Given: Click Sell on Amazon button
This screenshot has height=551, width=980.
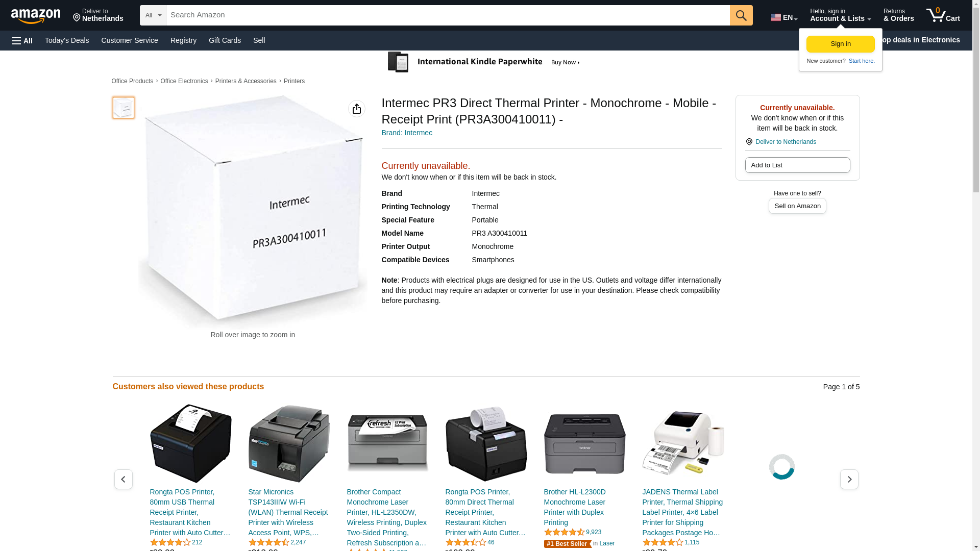Looking at the screenshot, I should (x=797, y=206).
